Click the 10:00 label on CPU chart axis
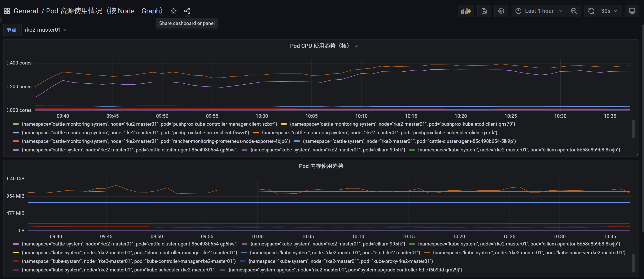The image size is (644, 279). (262, 116)
